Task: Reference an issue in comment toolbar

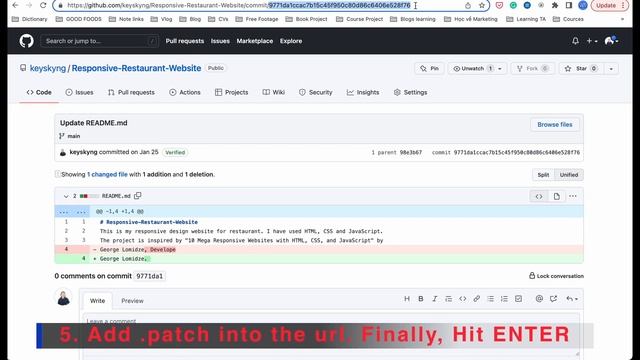Action: coord(553,299)
